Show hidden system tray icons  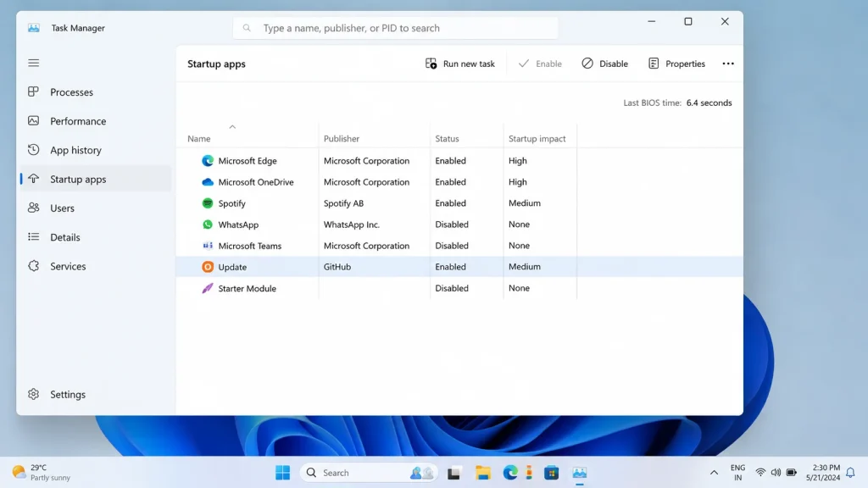point(714,473)
